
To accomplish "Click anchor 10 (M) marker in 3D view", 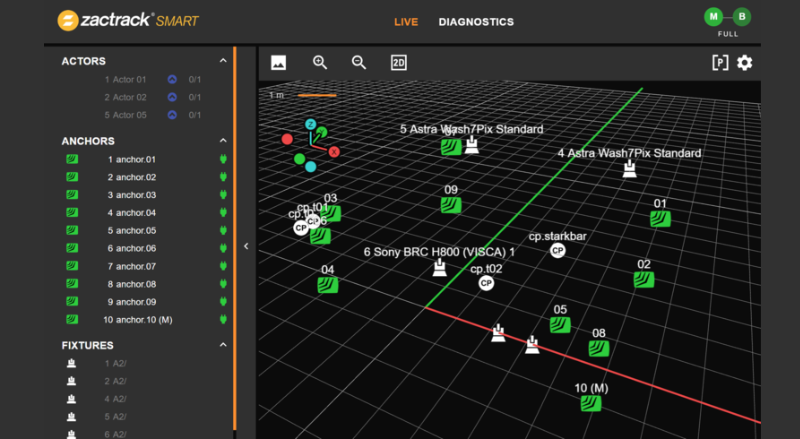I will coord(591,404).
